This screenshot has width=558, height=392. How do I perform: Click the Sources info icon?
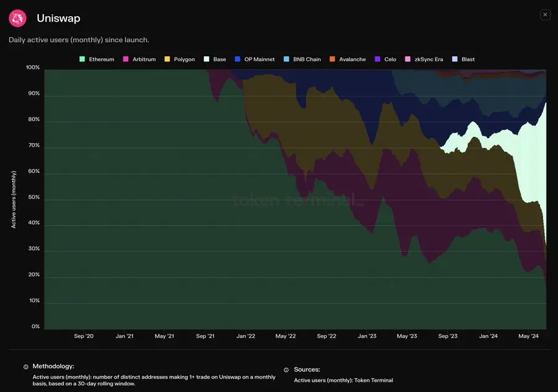coord(286,370)
